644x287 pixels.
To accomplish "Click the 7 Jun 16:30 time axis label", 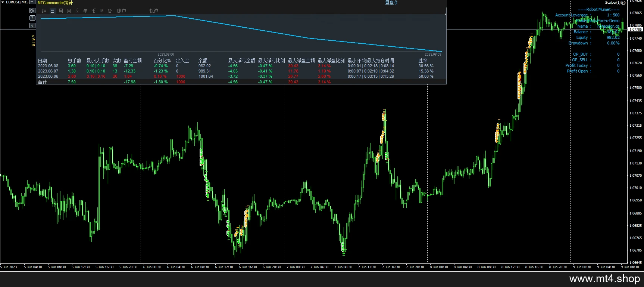I will click(391, 267).
